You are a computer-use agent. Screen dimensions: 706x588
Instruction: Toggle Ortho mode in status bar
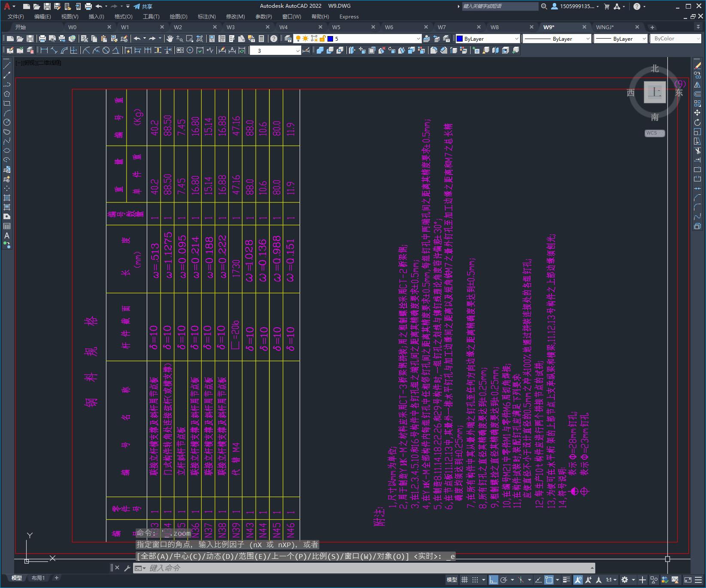493,580
